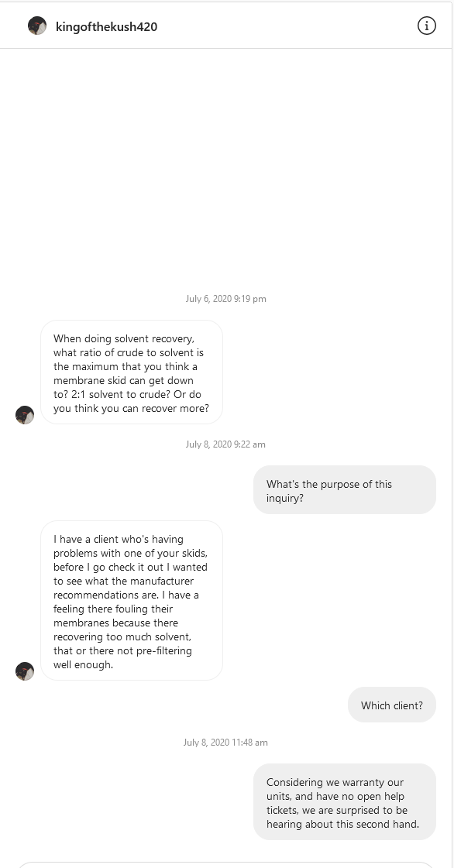Click sender avatar beside the solvent recovery message
The image size is (454, 868).
(x=25, y=414)
